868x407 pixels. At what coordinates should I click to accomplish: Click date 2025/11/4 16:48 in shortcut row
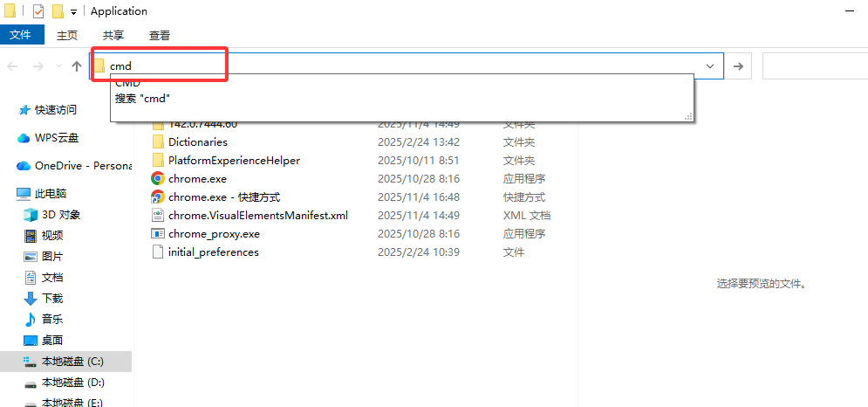coord(419,197)
